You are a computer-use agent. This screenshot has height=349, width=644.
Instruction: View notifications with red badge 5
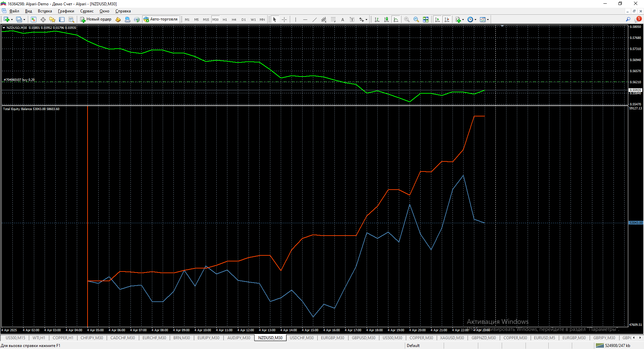point(638,19)
